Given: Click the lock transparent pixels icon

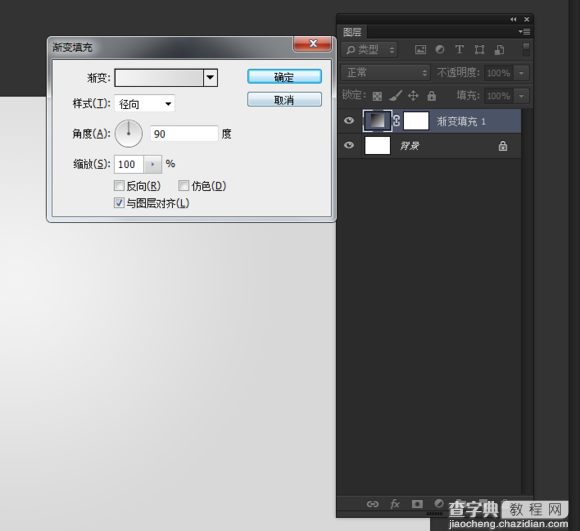Looking at the screenshot, I should 377,96.
